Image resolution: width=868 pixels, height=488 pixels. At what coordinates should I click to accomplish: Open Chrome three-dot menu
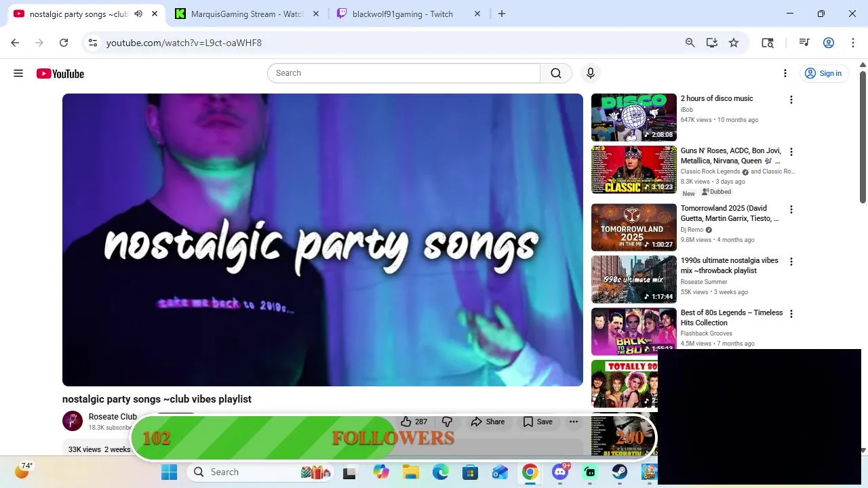[852, 43]
